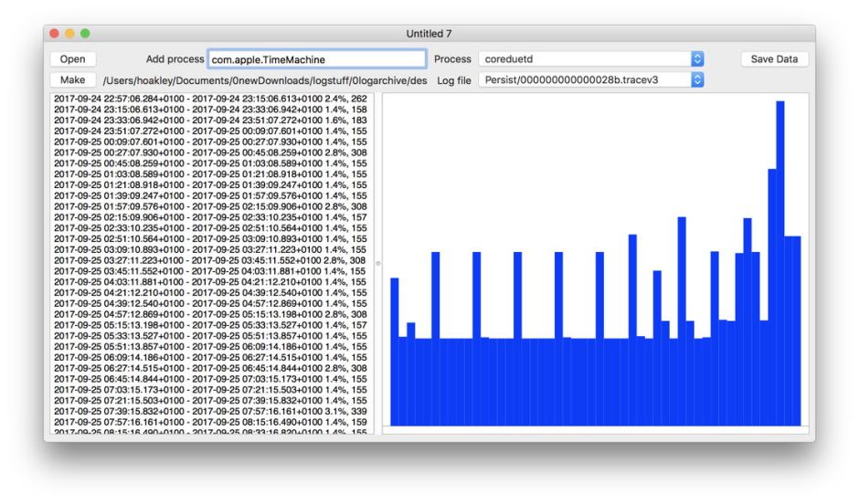Click the logarchive path text field

pyautogui.click(x=264, y=80)
